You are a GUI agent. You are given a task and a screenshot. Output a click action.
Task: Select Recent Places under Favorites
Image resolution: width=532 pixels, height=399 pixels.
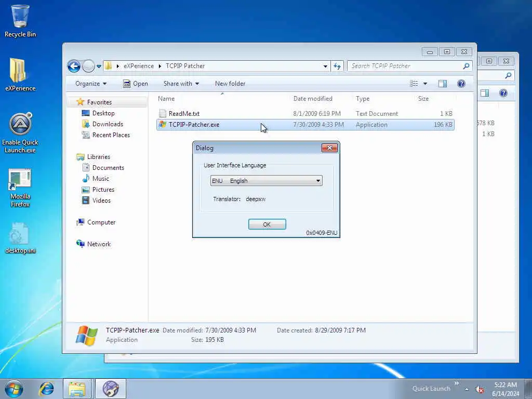[x=111, y=135]
